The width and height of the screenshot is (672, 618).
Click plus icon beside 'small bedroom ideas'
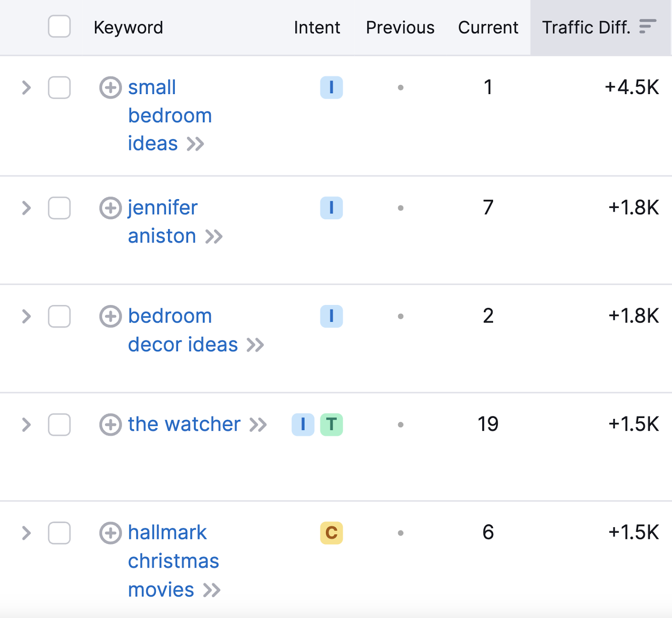110,88
